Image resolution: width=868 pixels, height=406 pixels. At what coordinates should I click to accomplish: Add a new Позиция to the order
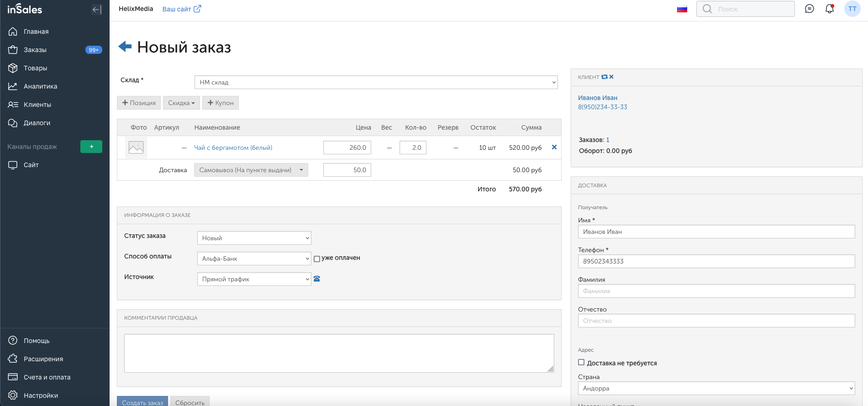139,103
